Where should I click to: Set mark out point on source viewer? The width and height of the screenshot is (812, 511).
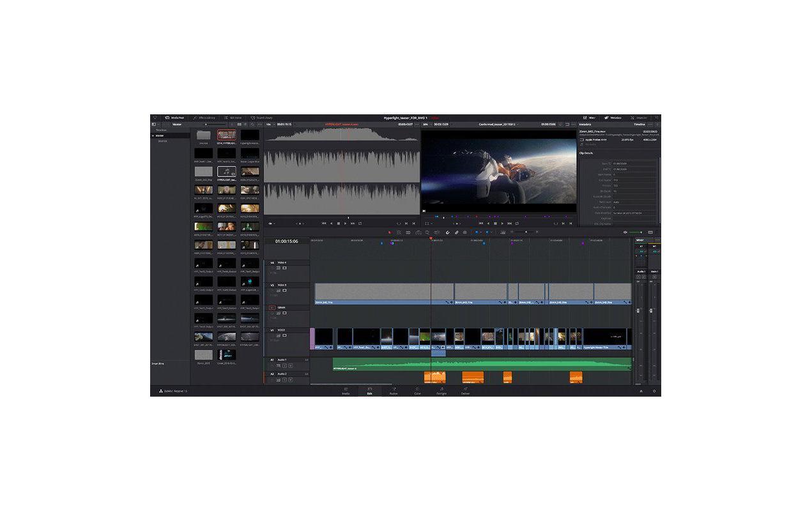[x=414, y=223]
